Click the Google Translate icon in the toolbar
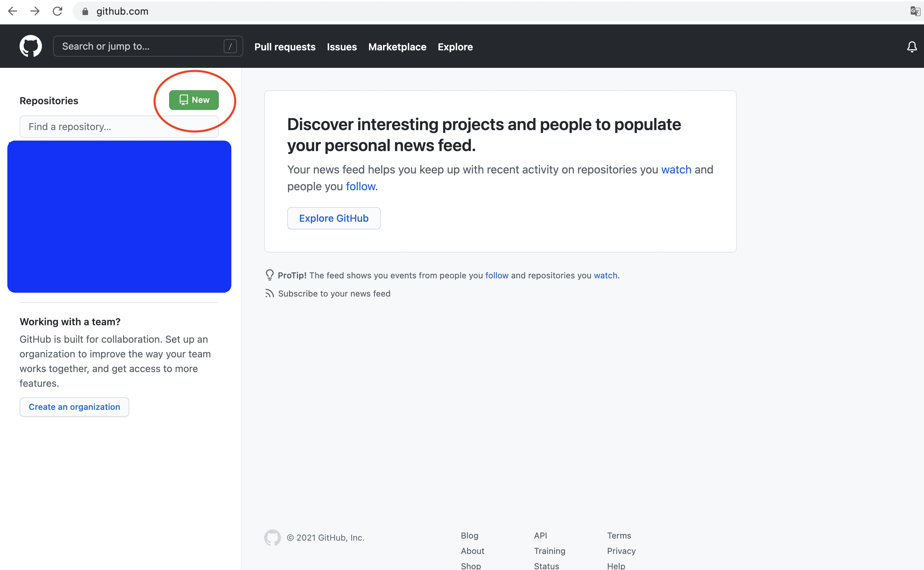This screenshot has width=924, height=570. pyautogui.click(x=915, y=11)
